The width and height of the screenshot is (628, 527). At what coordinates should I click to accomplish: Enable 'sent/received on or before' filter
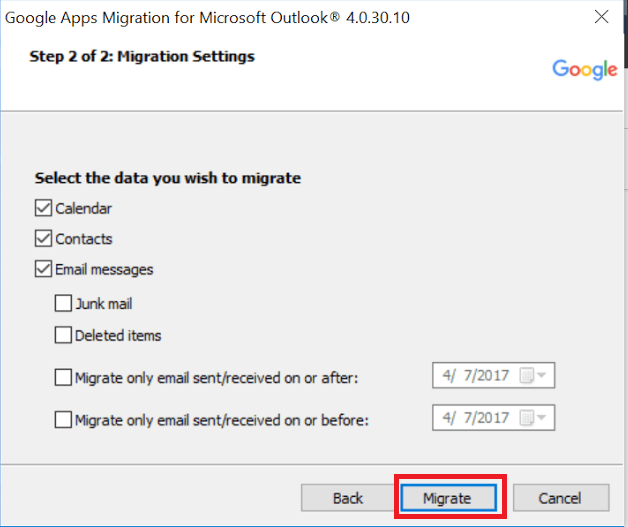(x=63, y=419)
